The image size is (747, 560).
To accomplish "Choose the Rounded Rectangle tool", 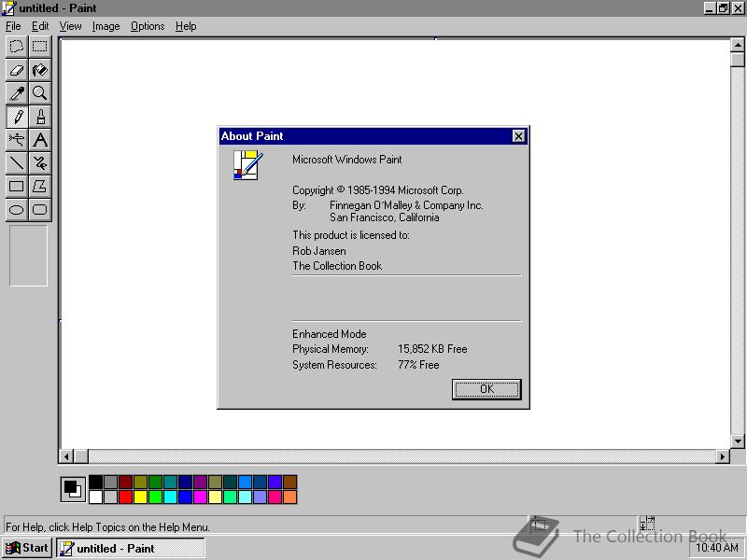I will point(40,209).
